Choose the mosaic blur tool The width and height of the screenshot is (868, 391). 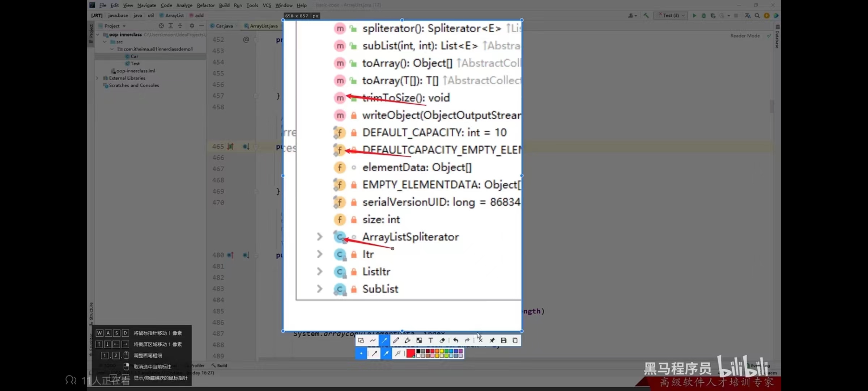click(419, 340)
